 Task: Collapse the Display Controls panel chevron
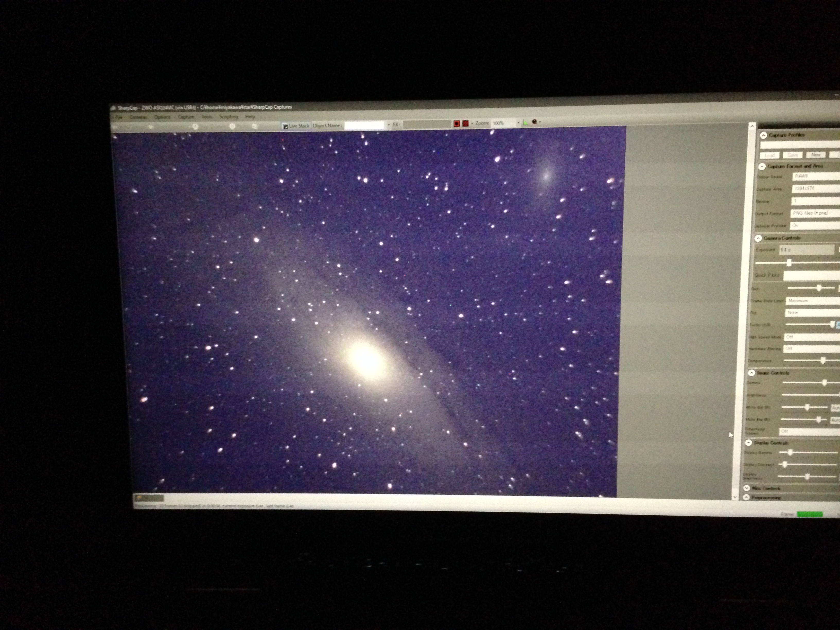(x=748, y=443)
